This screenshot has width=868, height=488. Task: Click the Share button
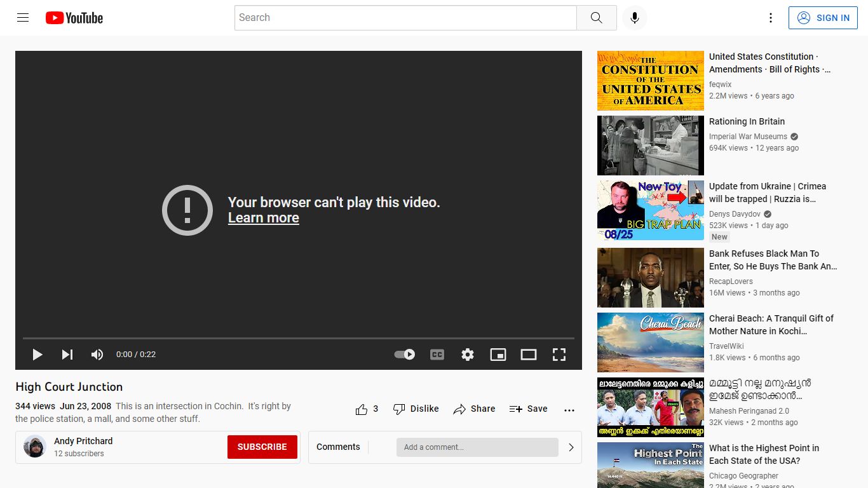(474, 409)
